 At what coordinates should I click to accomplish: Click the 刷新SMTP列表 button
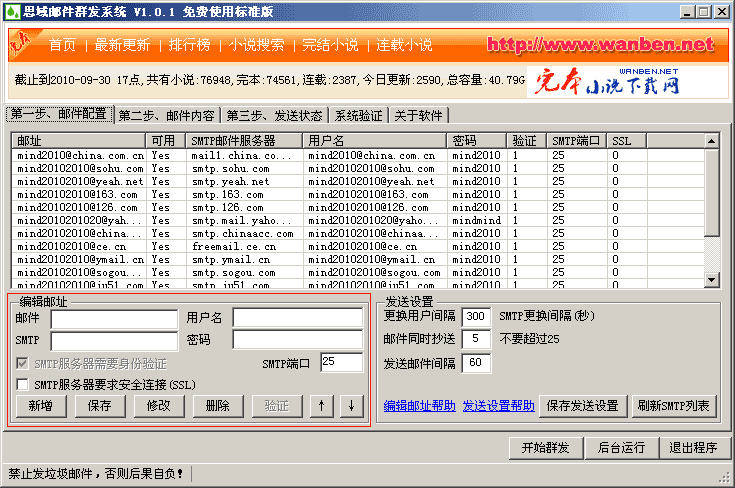point(674,406)
